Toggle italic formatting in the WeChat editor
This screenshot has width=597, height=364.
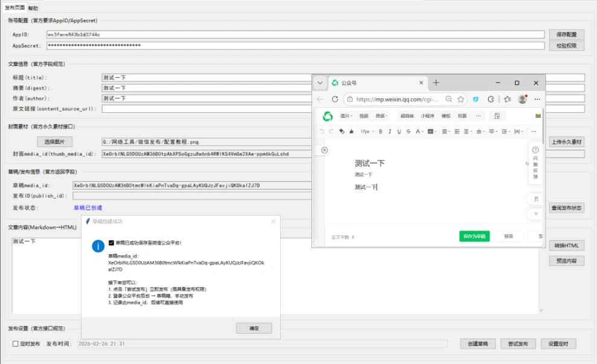(x=390, y=131)
